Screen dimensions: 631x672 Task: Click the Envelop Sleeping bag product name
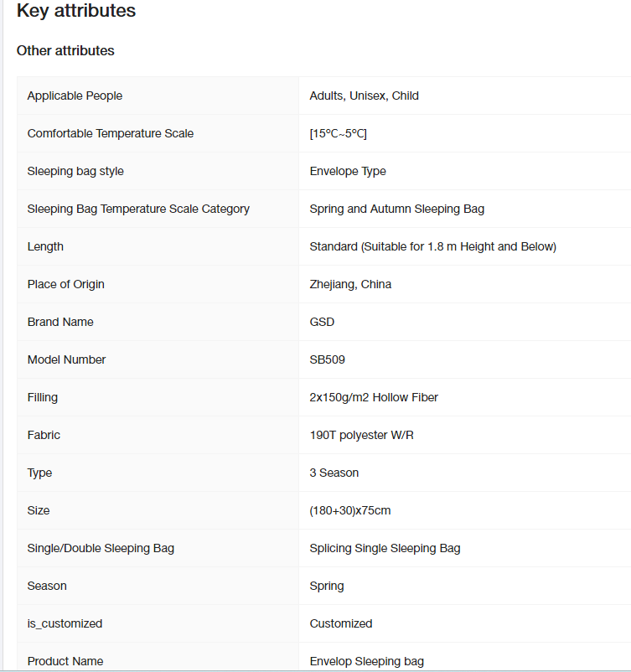[x=366, y=661]
